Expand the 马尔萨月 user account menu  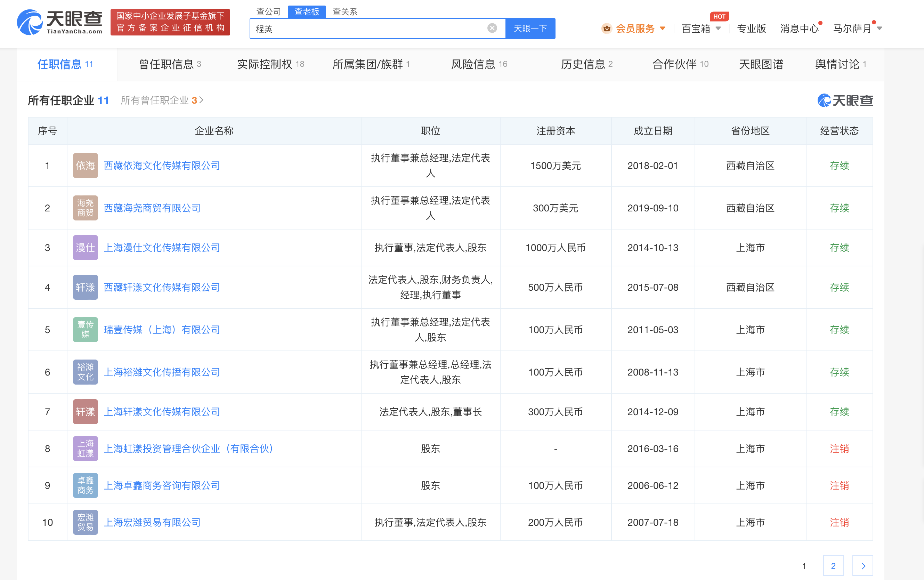[880, 29]
